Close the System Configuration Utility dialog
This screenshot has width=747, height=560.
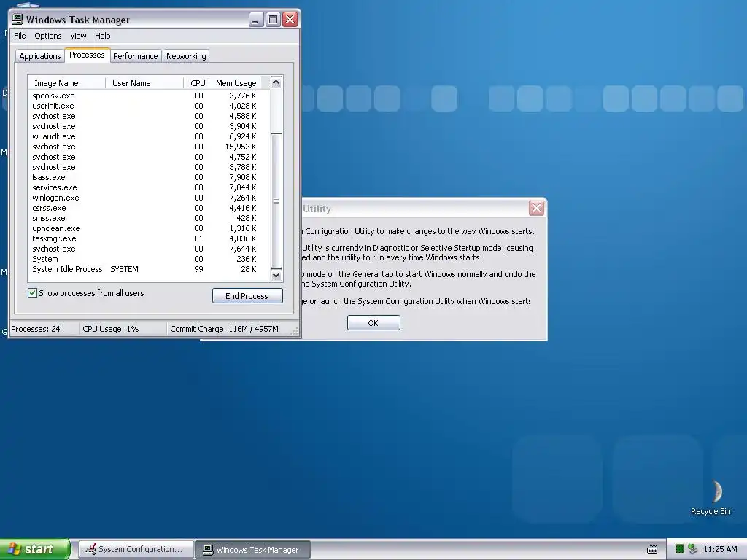(x=536, y=208)
